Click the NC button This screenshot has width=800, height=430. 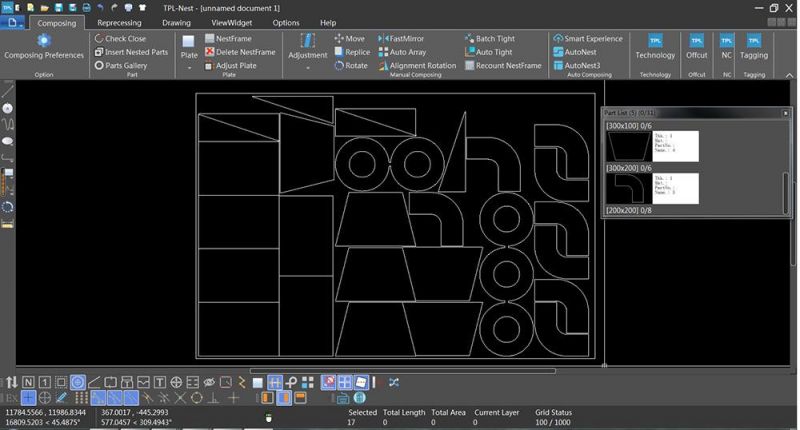pos(727,46)
